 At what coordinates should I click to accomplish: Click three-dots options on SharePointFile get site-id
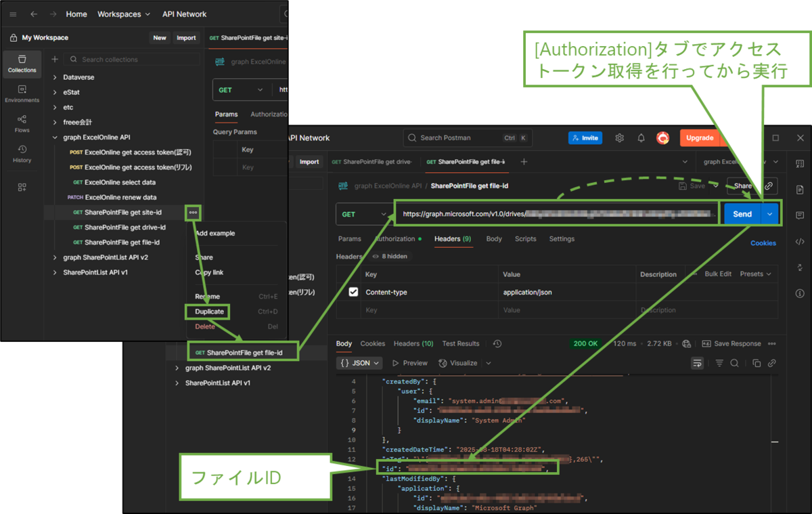pos(194,212)
